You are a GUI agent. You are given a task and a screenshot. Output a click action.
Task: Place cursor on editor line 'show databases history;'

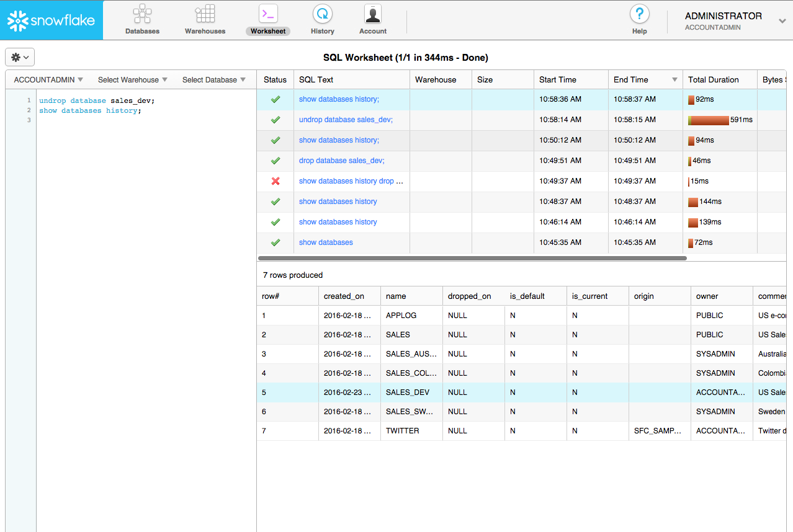[x=90, y=110]
